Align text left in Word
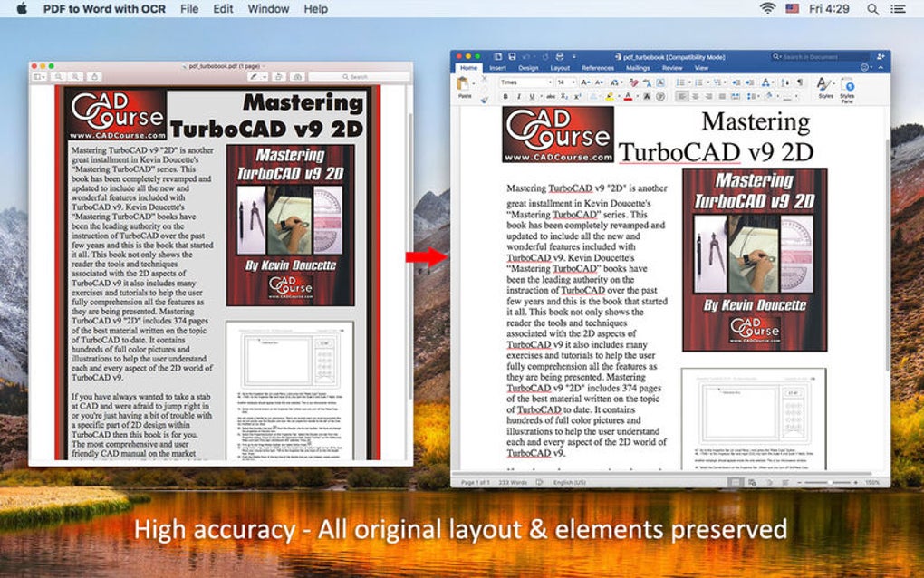 [x=682, y=96]
